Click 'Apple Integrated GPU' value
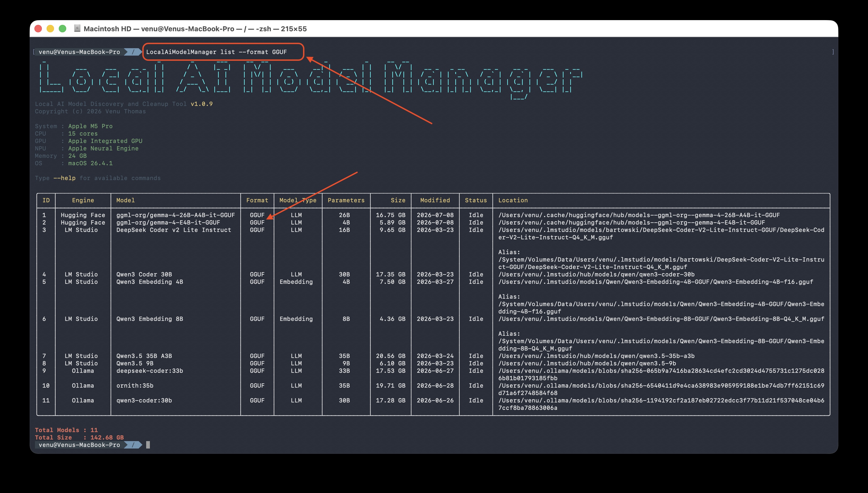868x493 pixels. [105, 141]
